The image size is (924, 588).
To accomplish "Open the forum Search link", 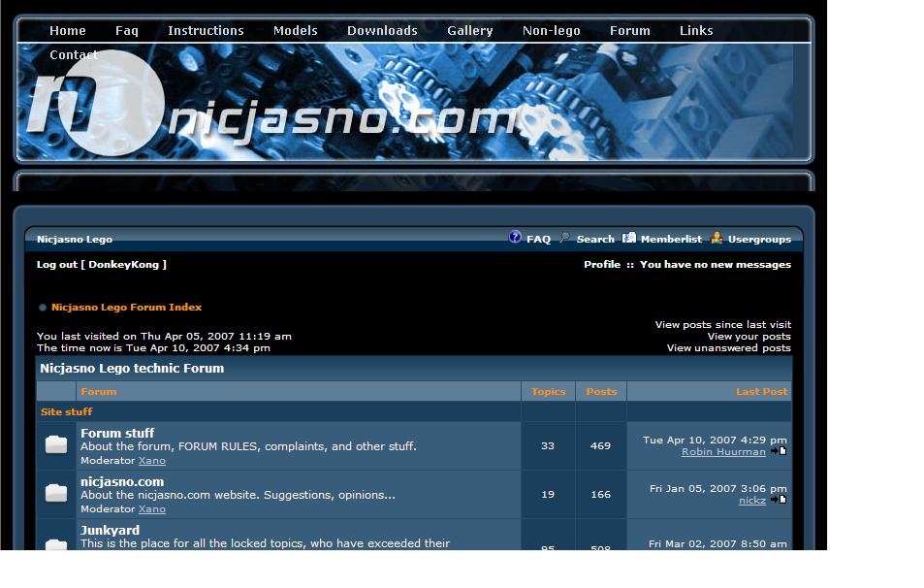I will (595, 240).
